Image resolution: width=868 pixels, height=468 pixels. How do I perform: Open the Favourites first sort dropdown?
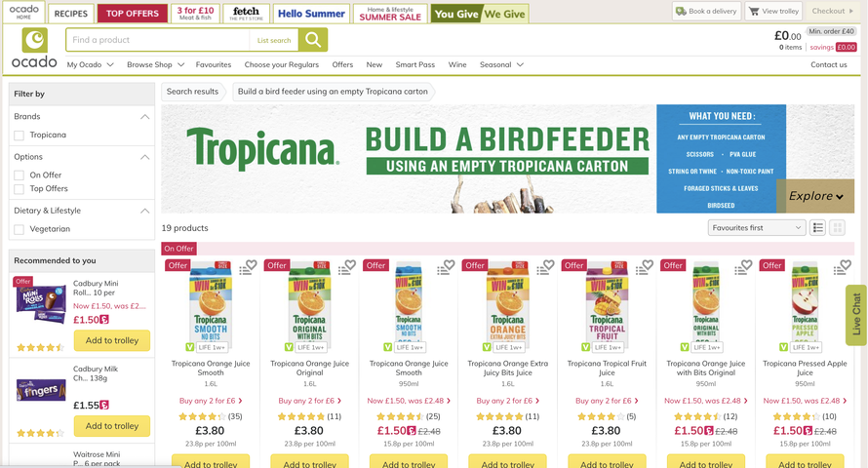coord(757,227)
